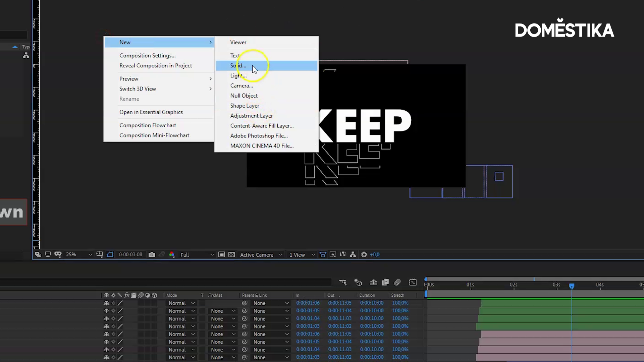This screenshot has width=644, height=362.
Task: Click the Adjustment Layer column header icon
Action: coord(147,295)
